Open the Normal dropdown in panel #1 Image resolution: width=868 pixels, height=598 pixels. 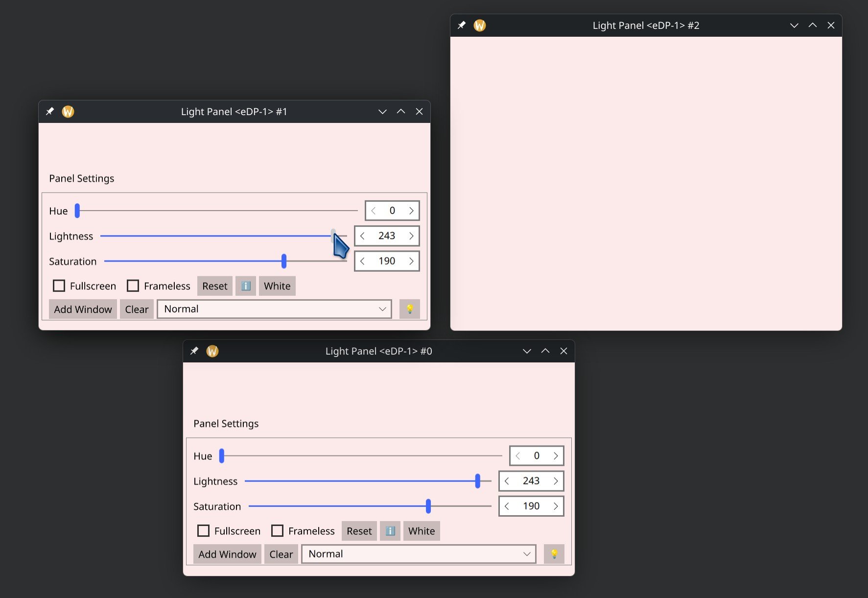[x=274, y=309]
